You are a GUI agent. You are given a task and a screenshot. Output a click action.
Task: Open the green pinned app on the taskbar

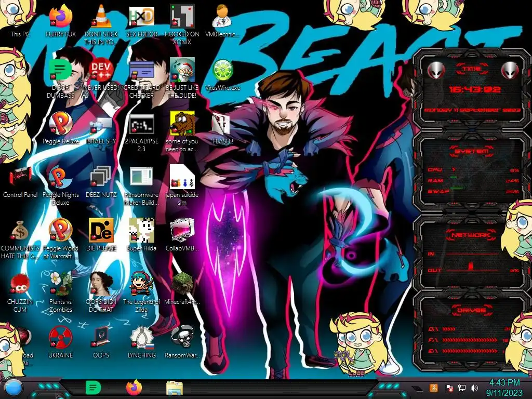pyautogui.click(x=93, y=388)
